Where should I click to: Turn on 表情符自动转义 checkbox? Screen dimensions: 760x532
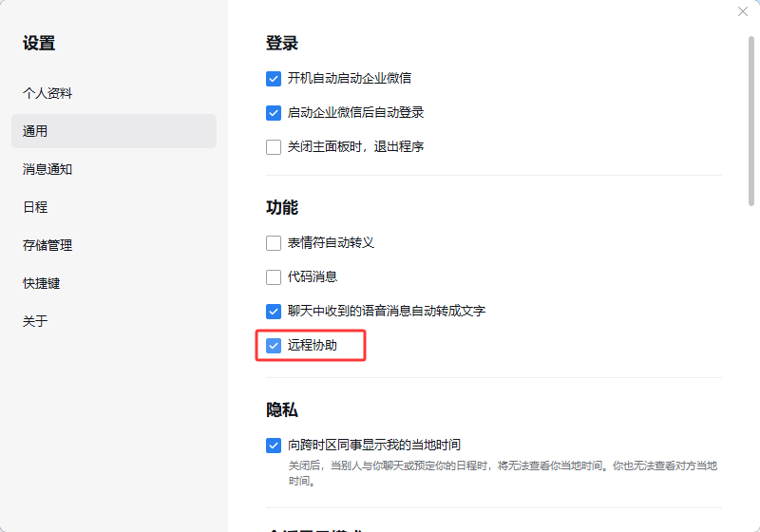coord(274,242)
